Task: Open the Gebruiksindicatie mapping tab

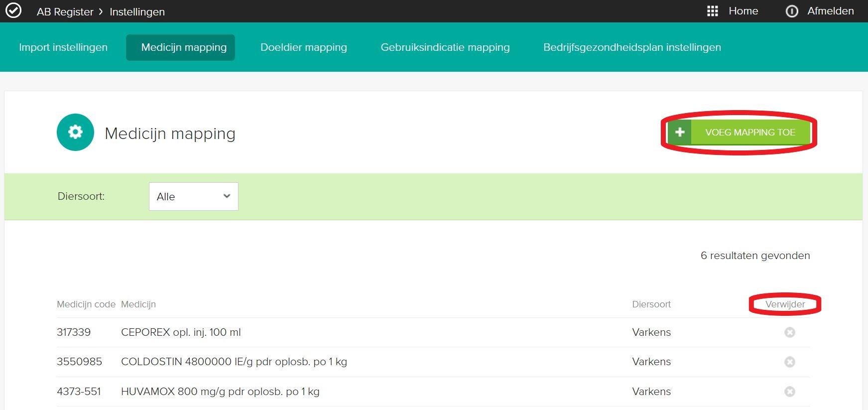Action: (445, 47)
